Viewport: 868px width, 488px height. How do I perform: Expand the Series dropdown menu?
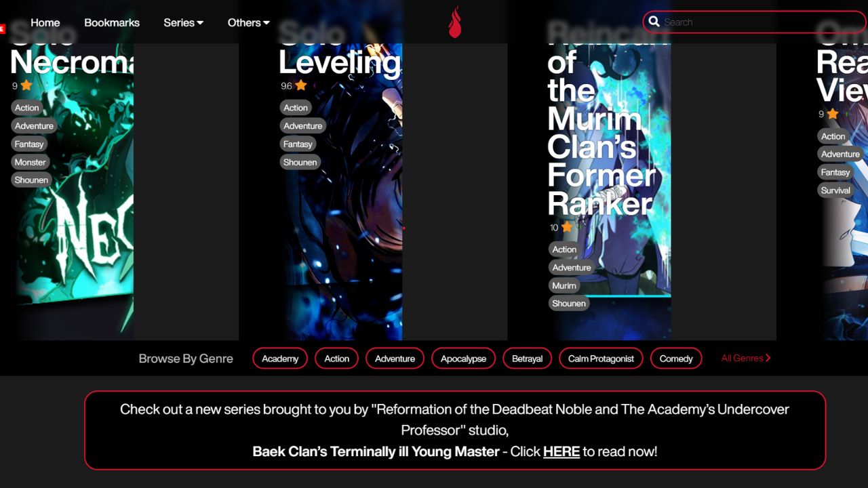point(183,22)
